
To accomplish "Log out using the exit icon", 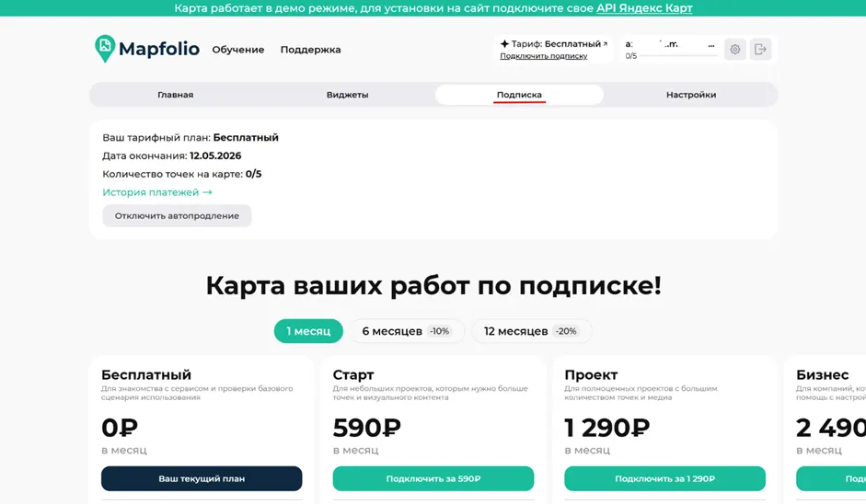I will click(760, 49).
